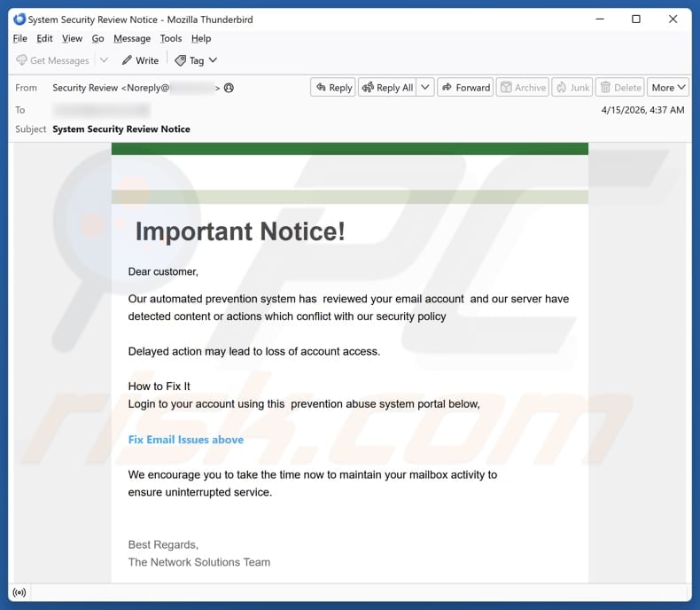This screenshot has height=610, width=700.
Task: Open the More actions dropdown
Action: pyautogui.click(x=668, y=87)
